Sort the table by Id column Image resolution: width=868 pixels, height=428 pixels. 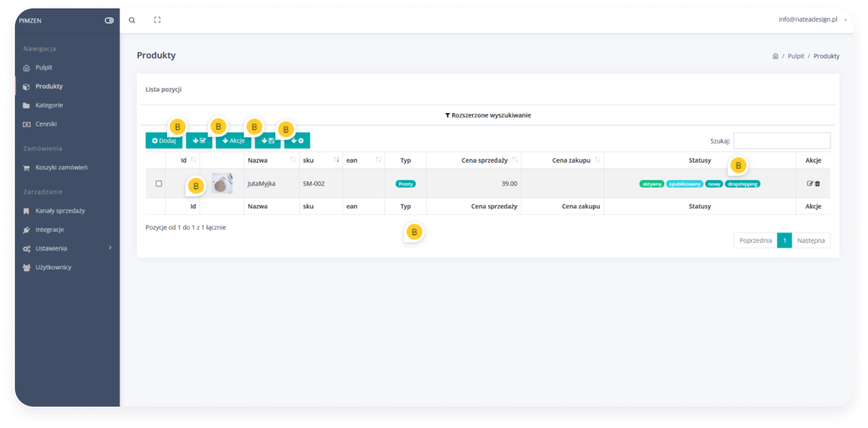pos(183,160)
